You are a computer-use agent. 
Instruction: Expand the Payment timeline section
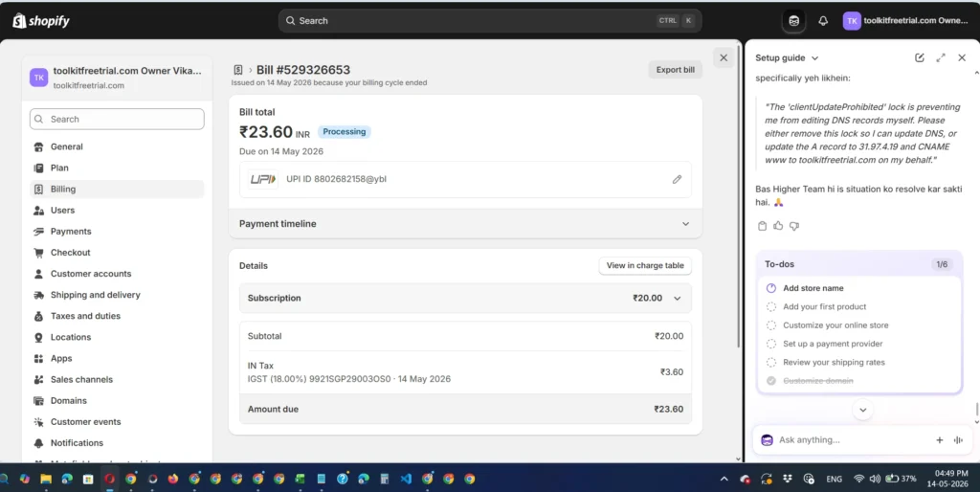click(465, 224)
